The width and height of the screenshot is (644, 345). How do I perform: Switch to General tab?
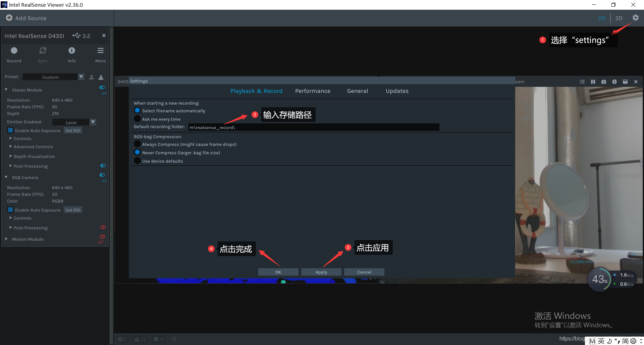pyautogui.click(x=358, y=91)
